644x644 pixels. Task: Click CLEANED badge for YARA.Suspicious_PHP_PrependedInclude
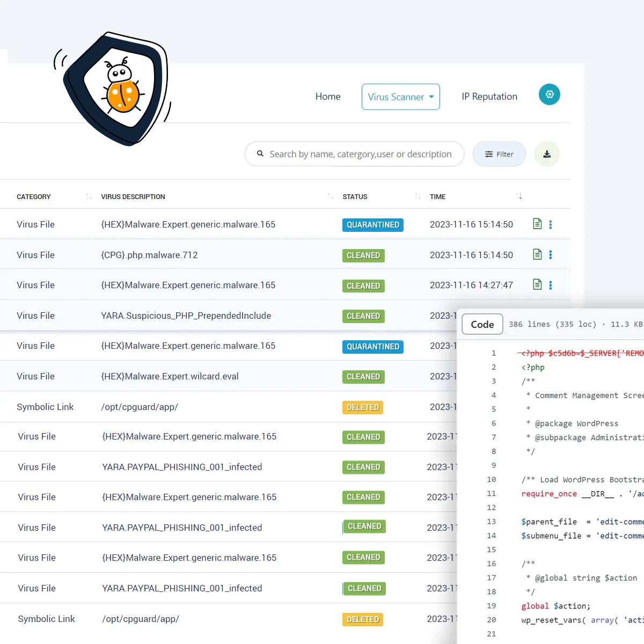coord(363,316)
